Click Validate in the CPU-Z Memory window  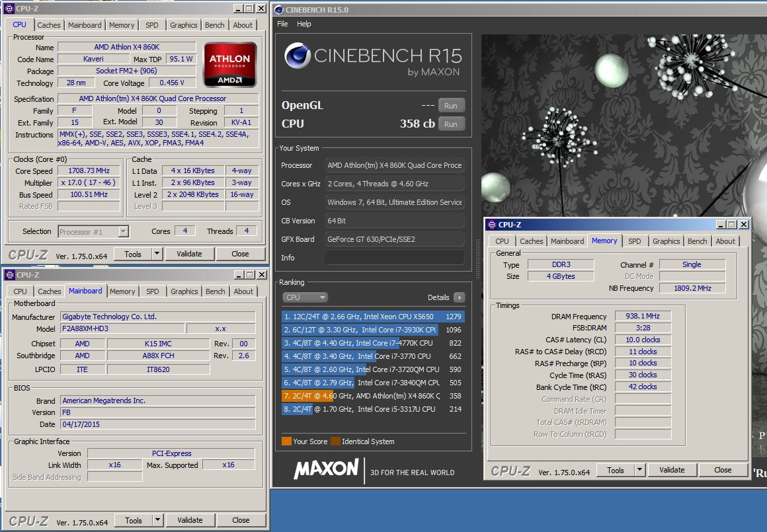672,470
